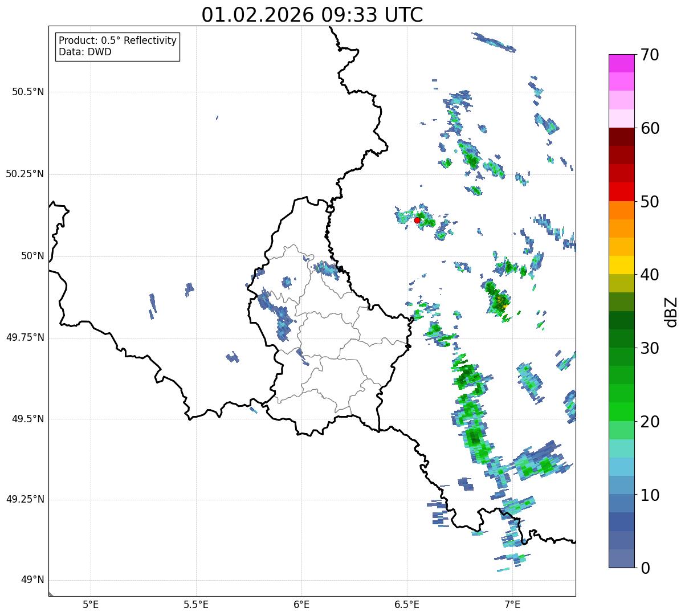
Task: Click the colorbar tick label 20
Action: [x=650, y=422]
